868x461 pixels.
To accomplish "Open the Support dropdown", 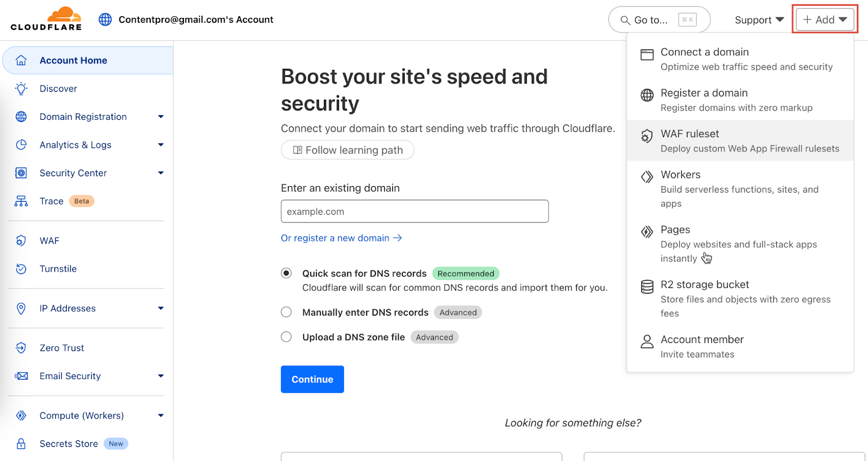I will pos(759,20).
